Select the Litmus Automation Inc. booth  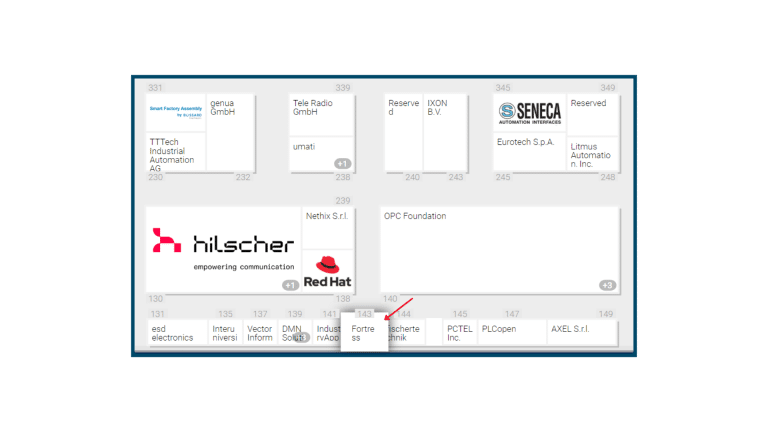[593, 154]
